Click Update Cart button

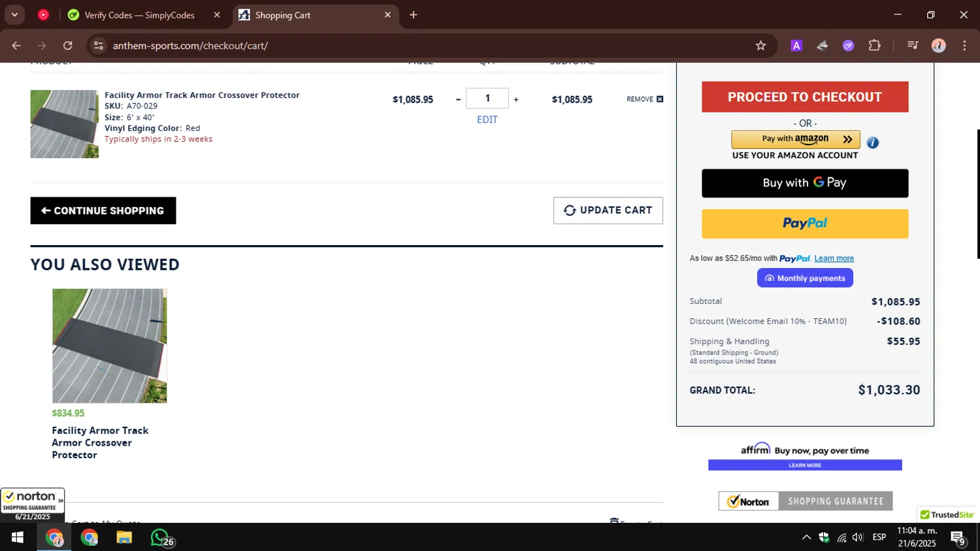point(608,210)
